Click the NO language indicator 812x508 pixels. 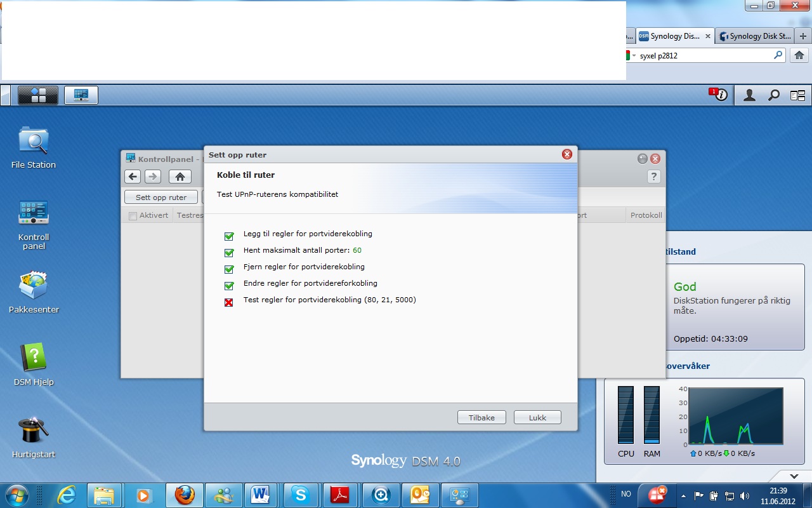click(626, 494)
